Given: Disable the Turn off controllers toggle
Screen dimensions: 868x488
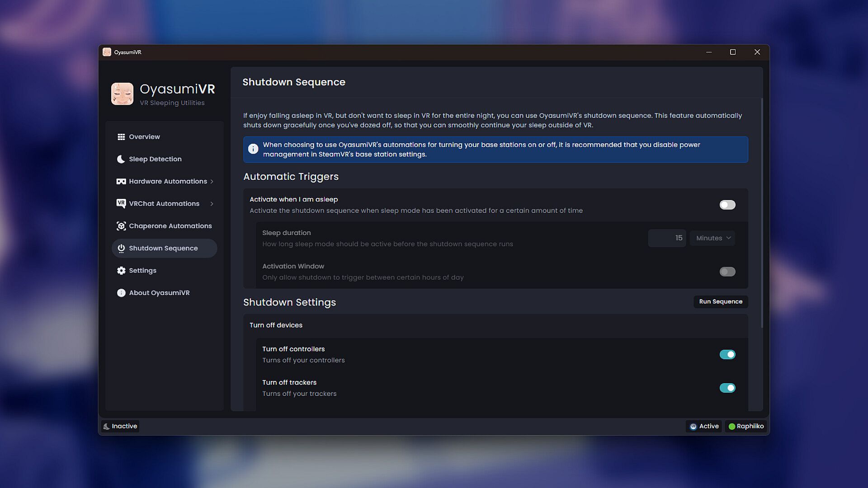Looking at the screenshot, I should point(727,354).
